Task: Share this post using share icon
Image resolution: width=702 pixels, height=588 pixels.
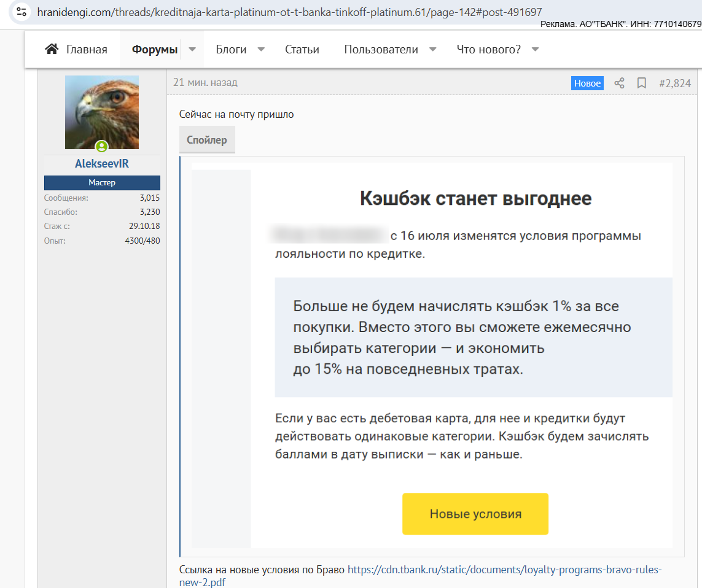Action: [x=619, y=83]
